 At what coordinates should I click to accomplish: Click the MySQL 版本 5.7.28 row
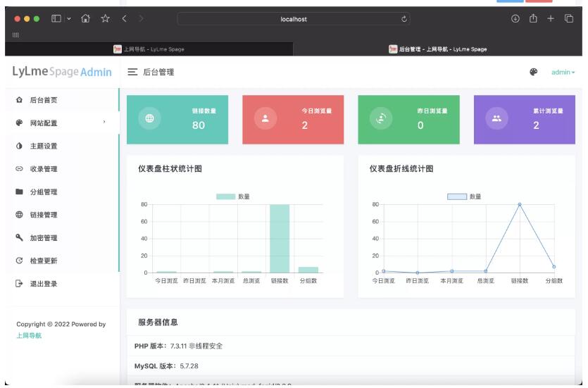351,366
